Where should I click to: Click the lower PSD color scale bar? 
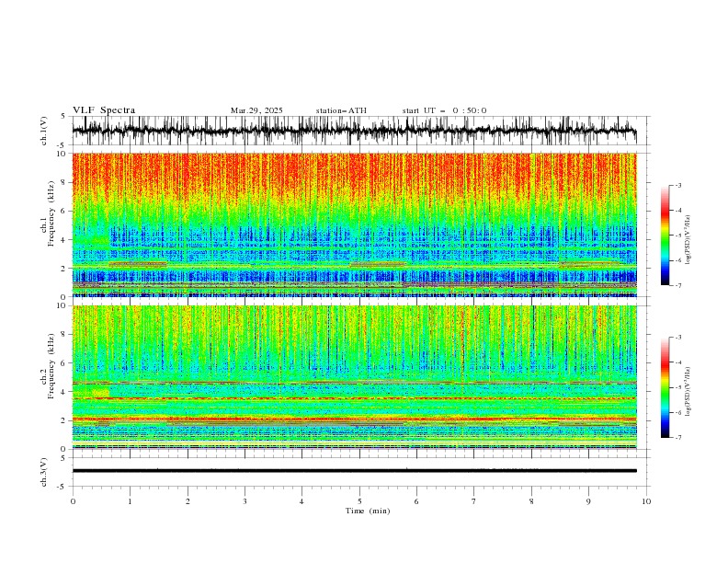[x=665, y=387]
